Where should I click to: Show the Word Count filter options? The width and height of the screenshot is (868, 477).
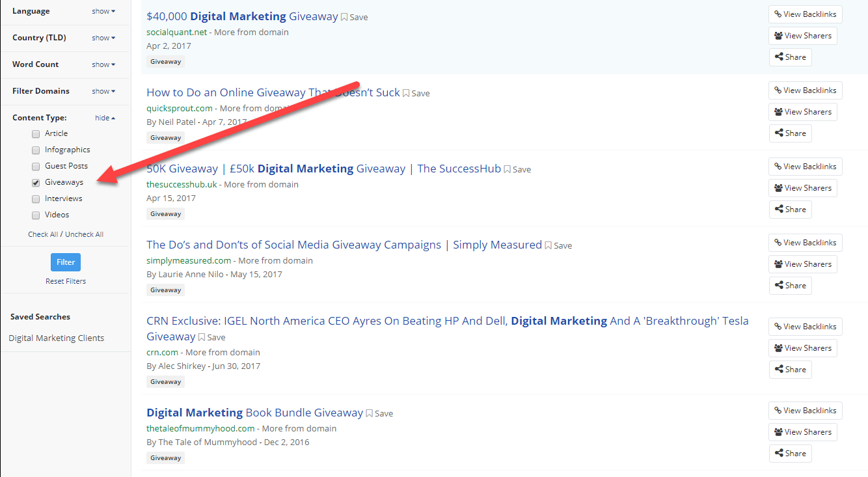103,64
